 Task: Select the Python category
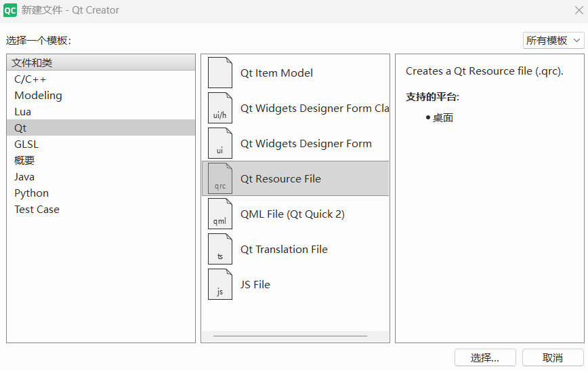(101, 193)
